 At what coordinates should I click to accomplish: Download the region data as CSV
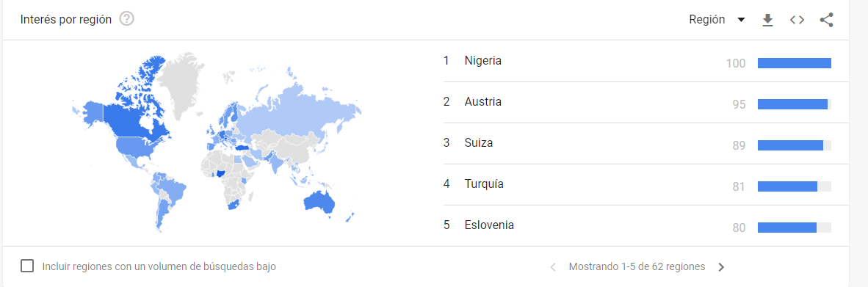pyautogui.click(x=767, y=21)
